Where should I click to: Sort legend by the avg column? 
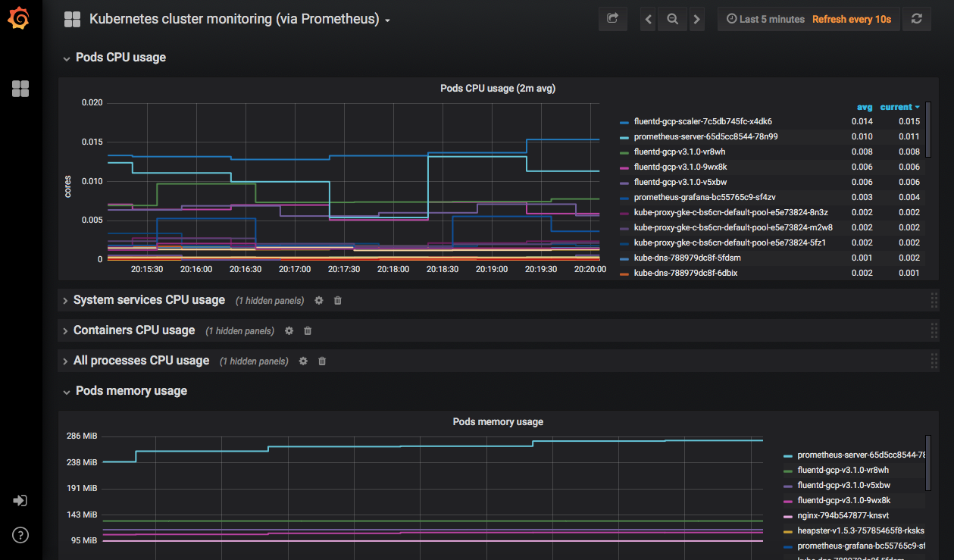point(865,107)
